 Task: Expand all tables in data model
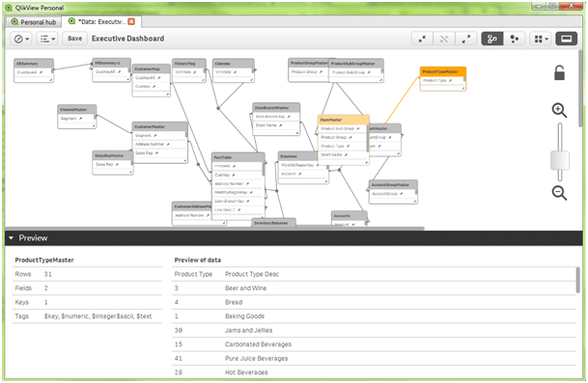(x=466, y=39)
